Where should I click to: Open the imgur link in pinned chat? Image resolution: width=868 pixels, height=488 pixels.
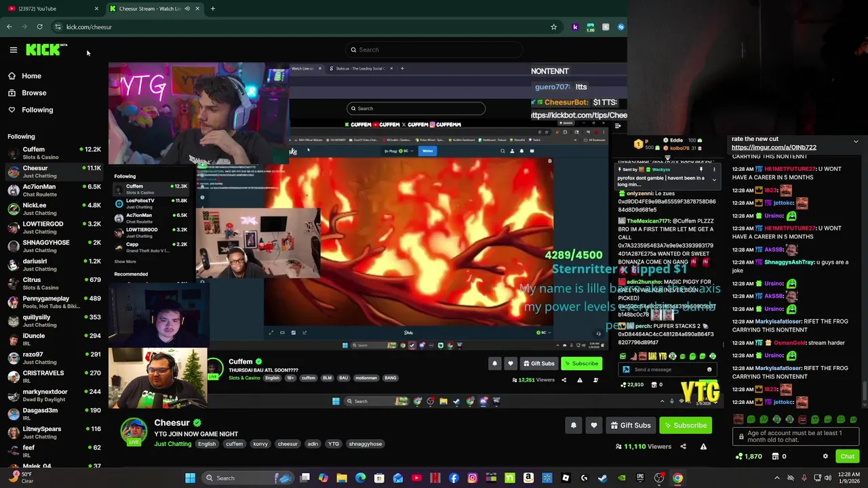click(774, 147)
